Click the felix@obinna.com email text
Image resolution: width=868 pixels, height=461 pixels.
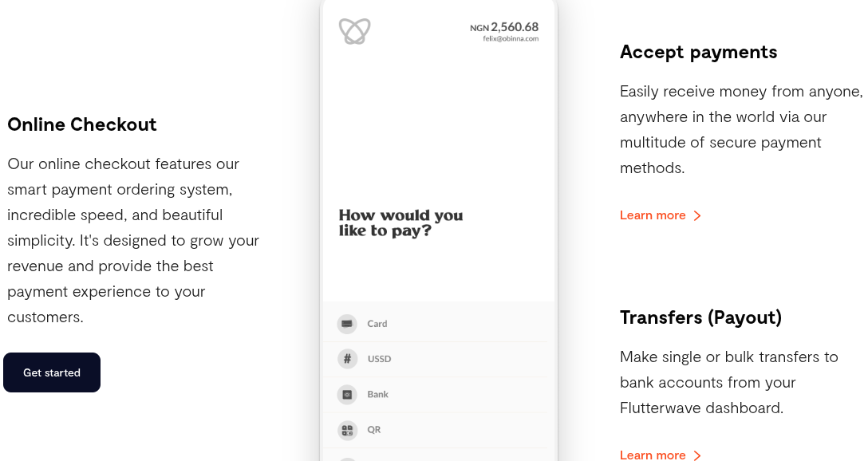point(511,38)
